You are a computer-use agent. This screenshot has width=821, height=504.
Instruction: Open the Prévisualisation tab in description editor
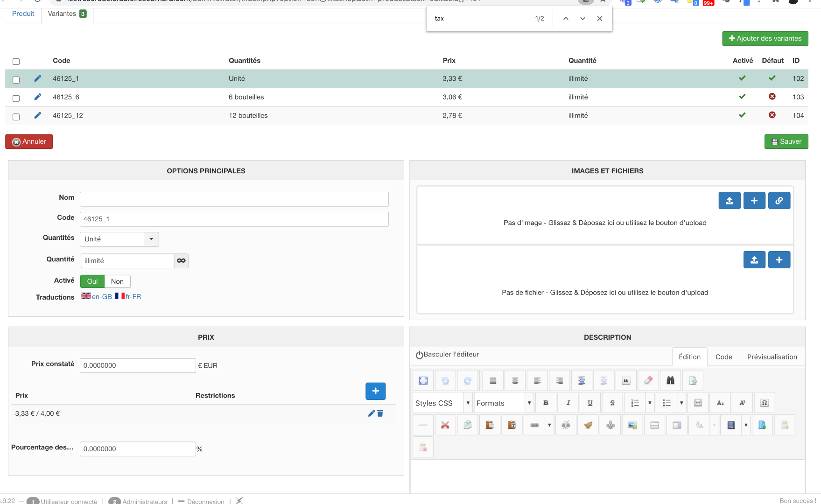pos(772,357)
